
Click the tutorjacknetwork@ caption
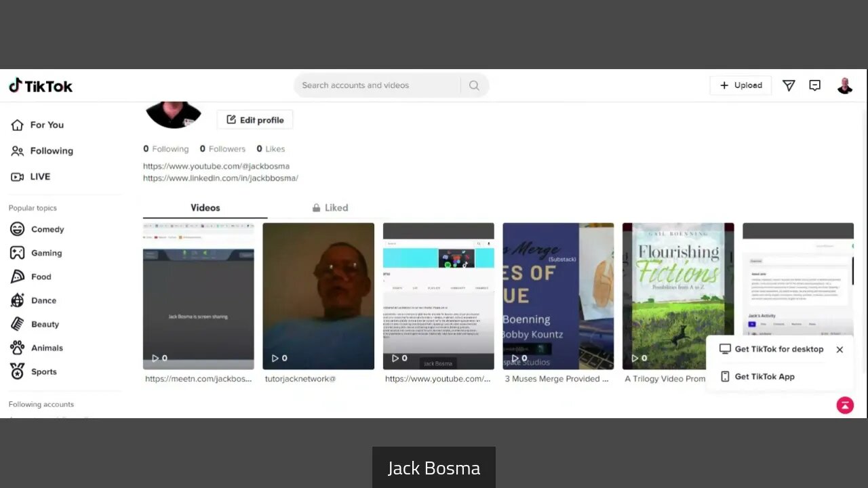tap(300, 379)
